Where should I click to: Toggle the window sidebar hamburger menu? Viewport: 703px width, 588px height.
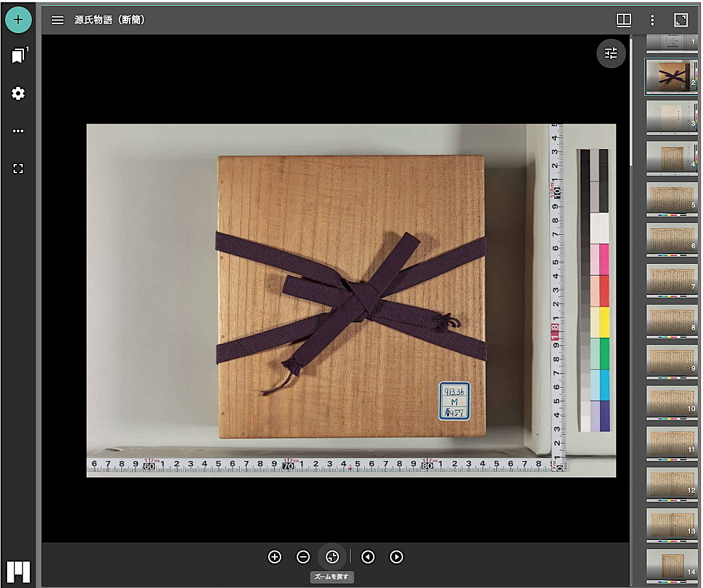point(58,20)
